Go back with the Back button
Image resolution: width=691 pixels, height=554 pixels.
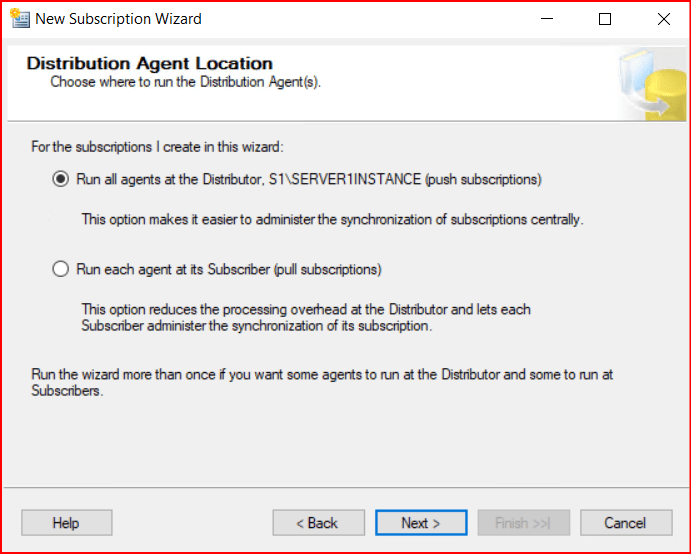point(317,523)
